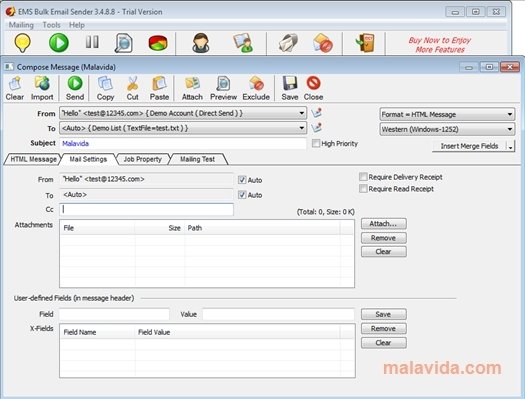
Task: Click the green play icon in main toolbar
Action: [59, 43]
